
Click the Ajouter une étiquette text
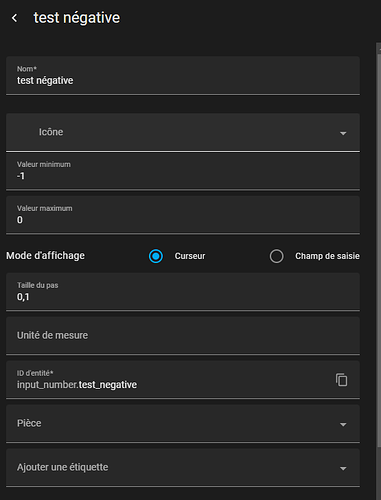point(63,467)
